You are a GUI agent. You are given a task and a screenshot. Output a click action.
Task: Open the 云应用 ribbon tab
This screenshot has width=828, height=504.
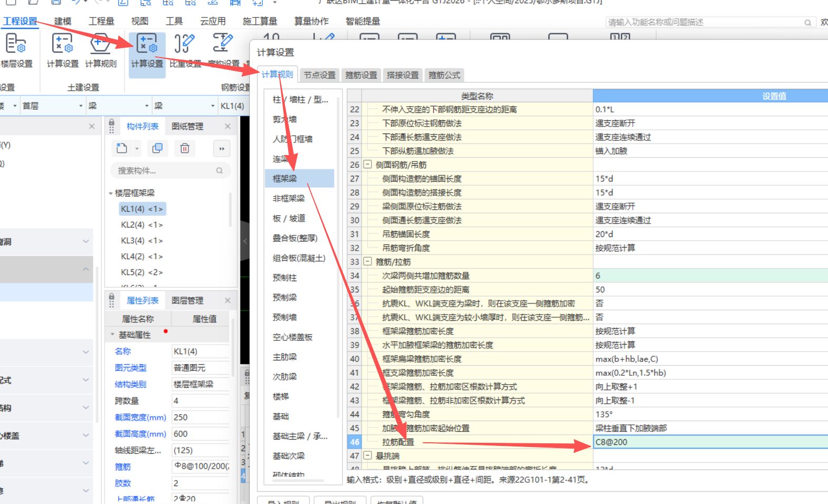pos(213,21)
